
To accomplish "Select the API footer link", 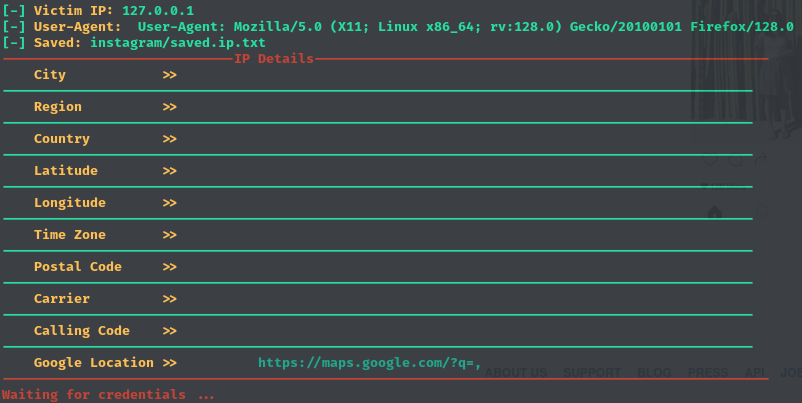I will (x=755, y=373).
